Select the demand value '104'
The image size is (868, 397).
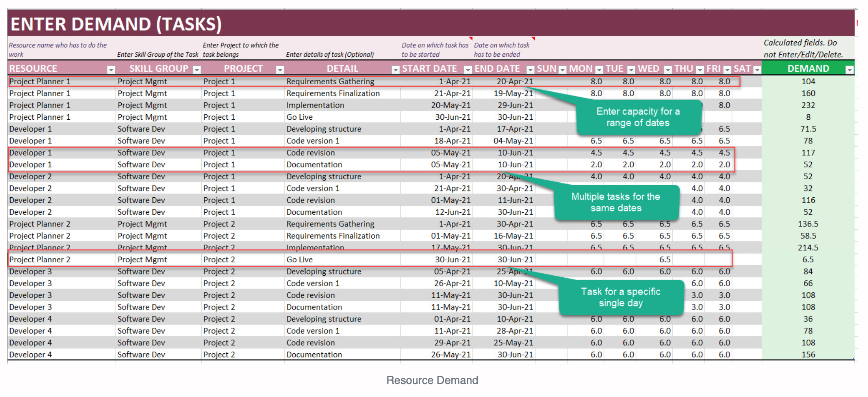(x=808, y=82)
